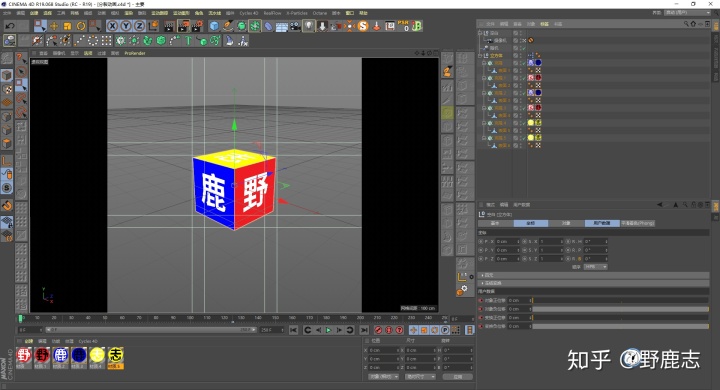Image resolution: width=720 pixels, height=390 pixels.
Task: Click the Light bulb icon in toolbar
Action: [309, 26]
